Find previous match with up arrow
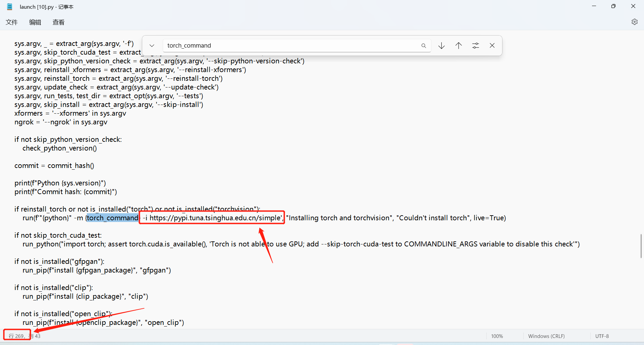Image resolution: width=644 pixels, height=345 pixels. [x=459, y=46]
